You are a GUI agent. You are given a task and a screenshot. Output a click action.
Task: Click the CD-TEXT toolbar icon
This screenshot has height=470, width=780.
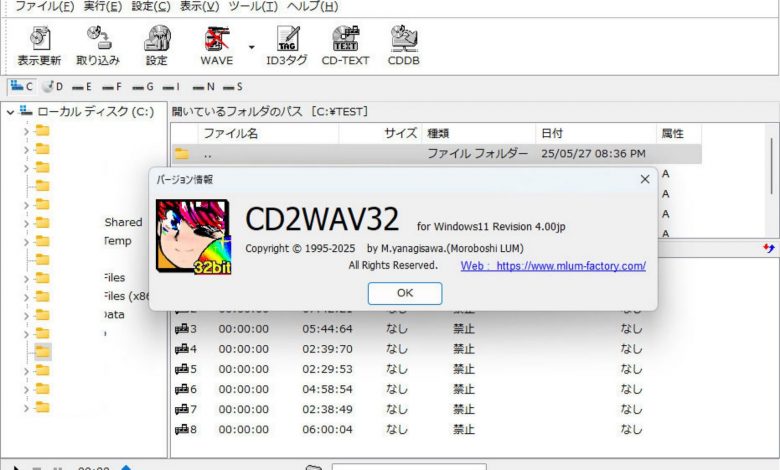(x=345, y=39)
